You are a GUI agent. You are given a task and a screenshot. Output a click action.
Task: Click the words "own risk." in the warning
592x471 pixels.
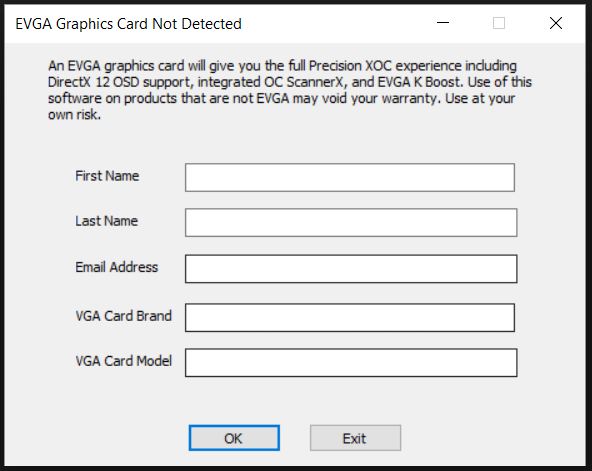tap(74, 114)
